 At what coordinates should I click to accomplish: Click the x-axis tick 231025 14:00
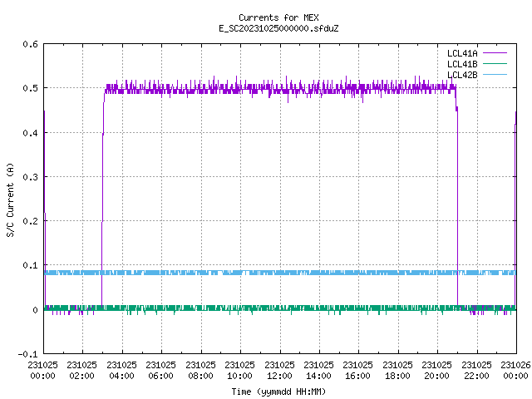319,371
